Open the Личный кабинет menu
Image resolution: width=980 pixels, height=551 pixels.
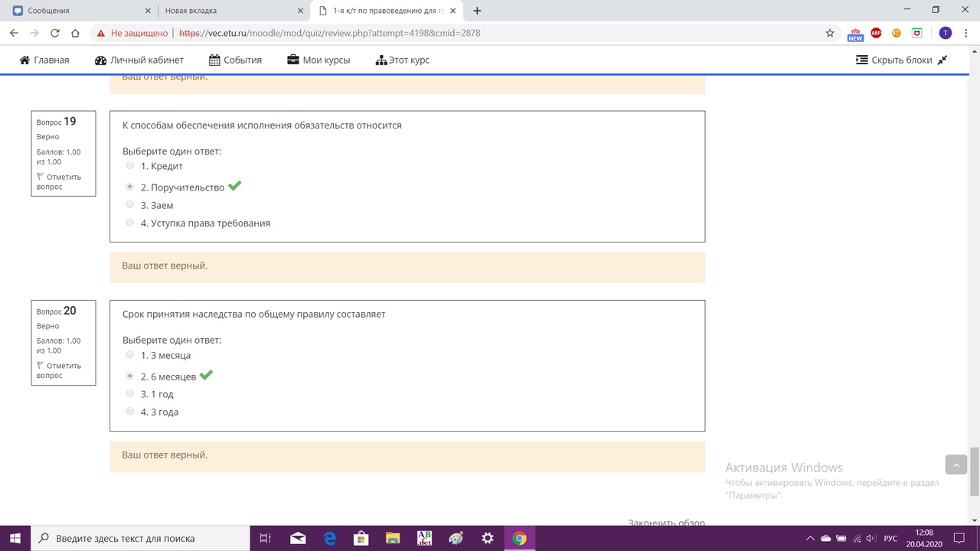(x=139, y=60)
